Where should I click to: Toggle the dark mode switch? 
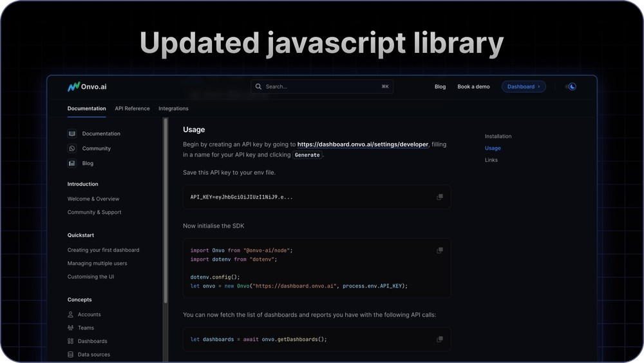point(571,86)
